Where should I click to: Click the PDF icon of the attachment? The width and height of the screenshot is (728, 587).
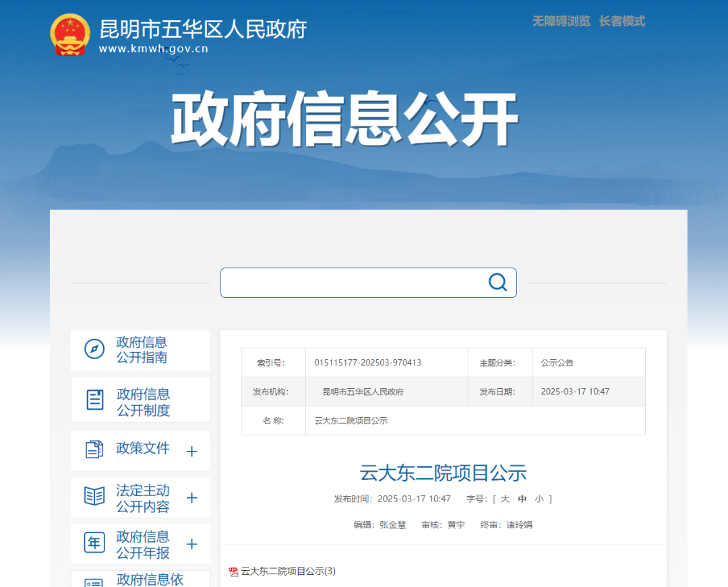pyautogui.click(x=234, y=571)
